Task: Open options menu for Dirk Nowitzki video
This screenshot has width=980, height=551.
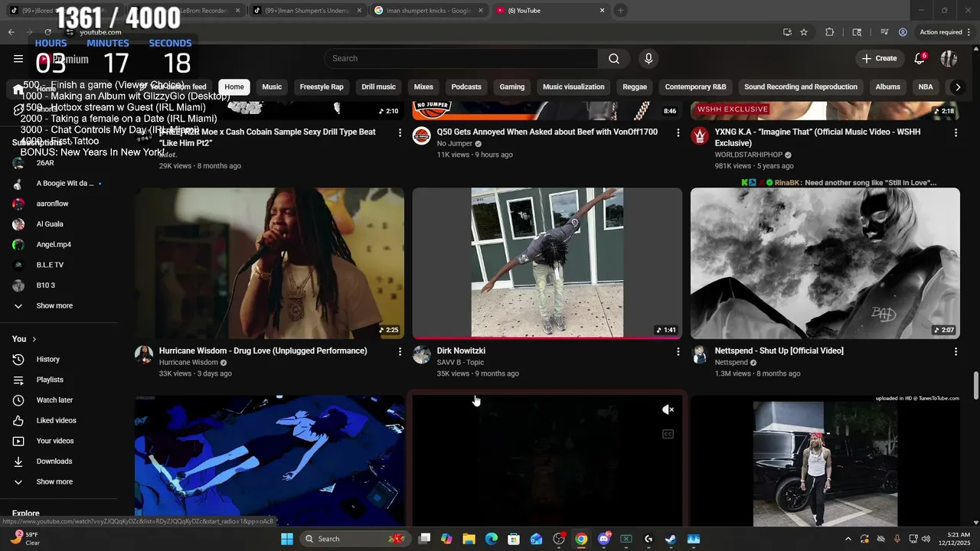Action: (678, 351)
